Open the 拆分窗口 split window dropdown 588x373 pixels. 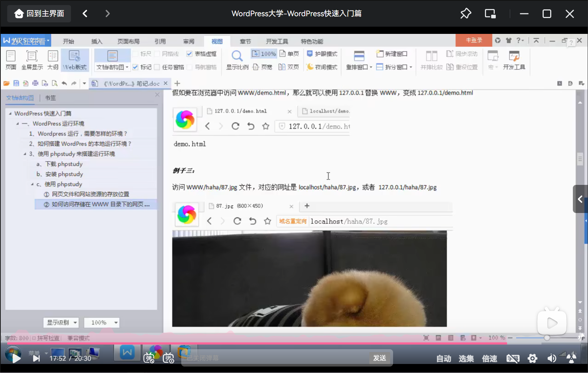pos(394,67)
